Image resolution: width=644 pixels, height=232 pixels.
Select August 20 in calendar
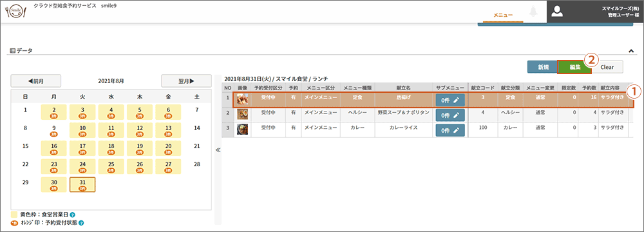168,148
